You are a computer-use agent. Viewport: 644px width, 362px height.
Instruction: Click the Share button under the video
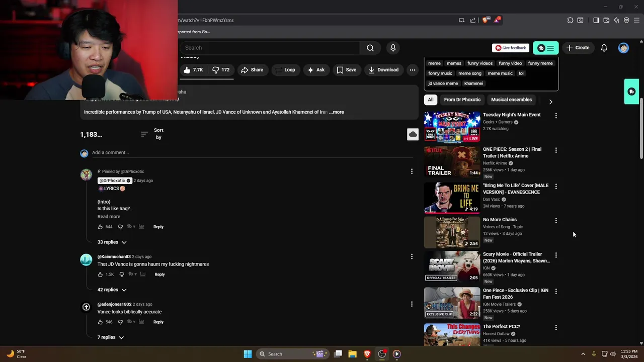click(x=252, y=70)
